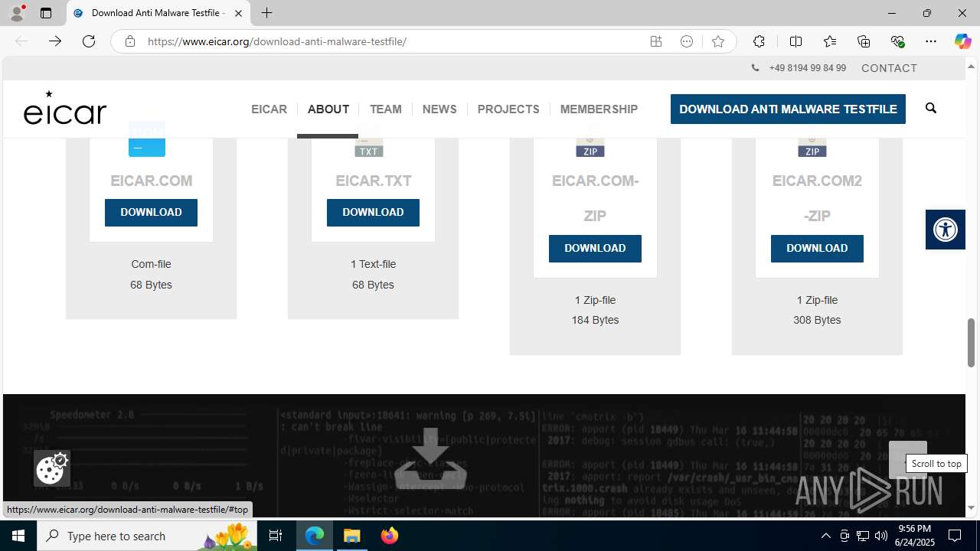This screenshot has width=980, height=551.
Task: Open Windows Start menu
Action: click(x=18, y=536)
